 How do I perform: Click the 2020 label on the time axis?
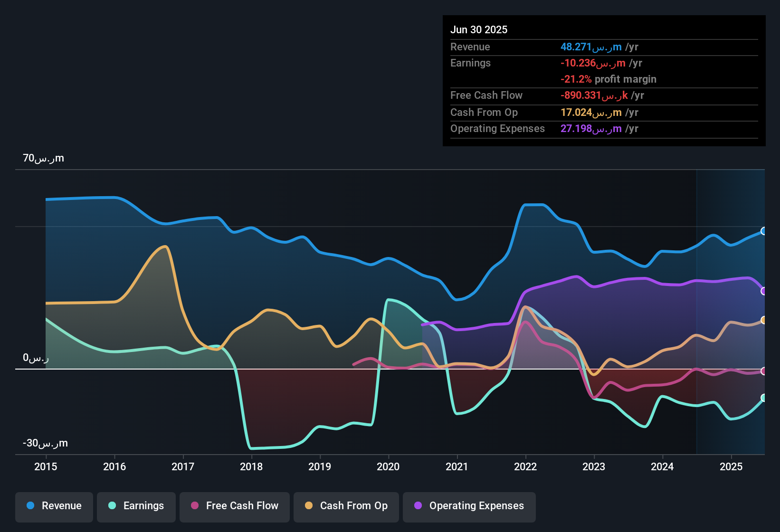(388, 466)
